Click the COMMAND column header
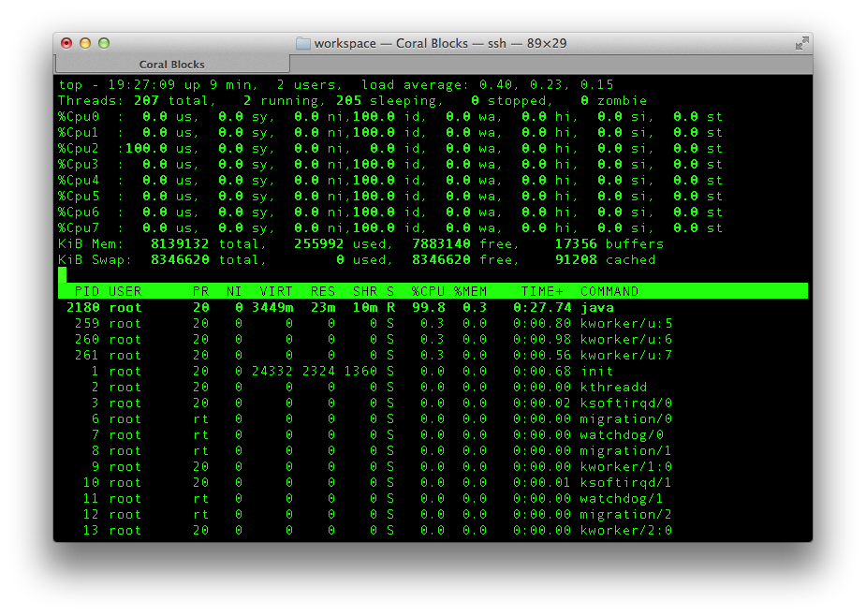Image resolution: width=866 pixels, height=616 pixels. [609, 291]
